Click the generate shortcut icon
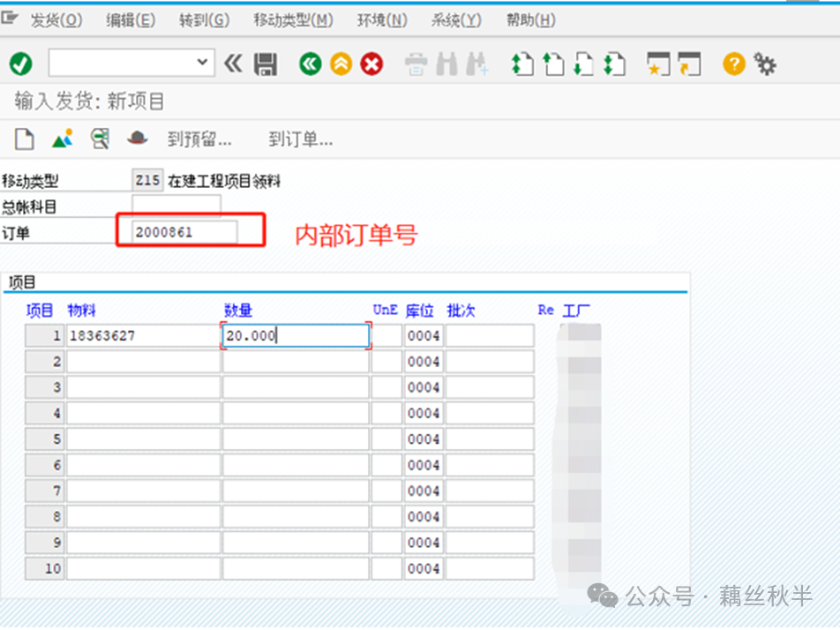 point(689,64)
